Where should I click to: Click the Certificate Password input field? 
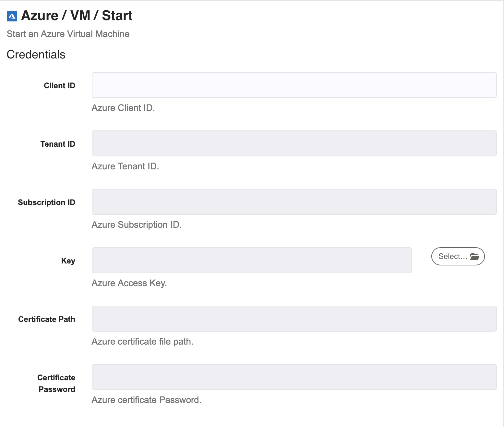point(294,377)
